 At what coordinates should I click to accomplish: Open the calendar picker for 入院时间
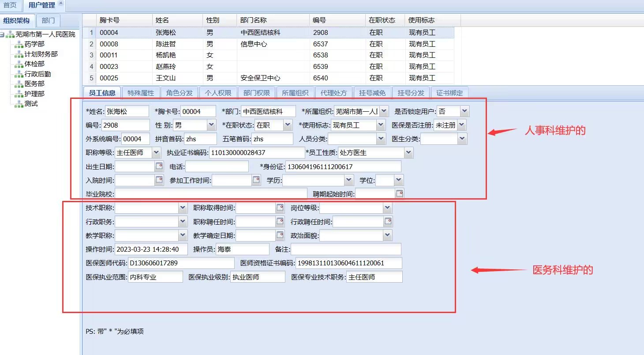tap(159, 180)
